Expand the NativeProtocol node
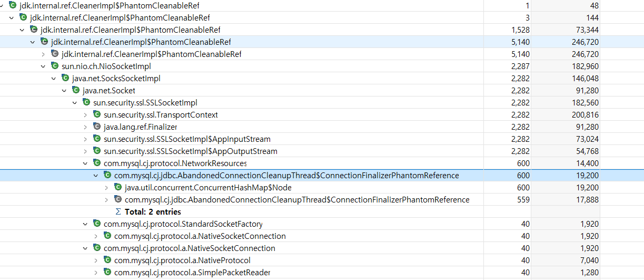Screen dimensions: 644x280 point(96,260)
